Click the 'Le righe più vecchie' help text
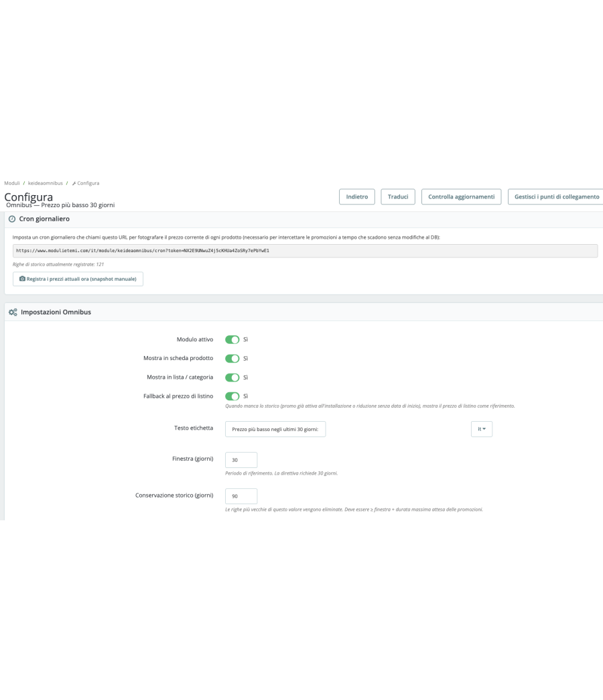 click(354, 510)
